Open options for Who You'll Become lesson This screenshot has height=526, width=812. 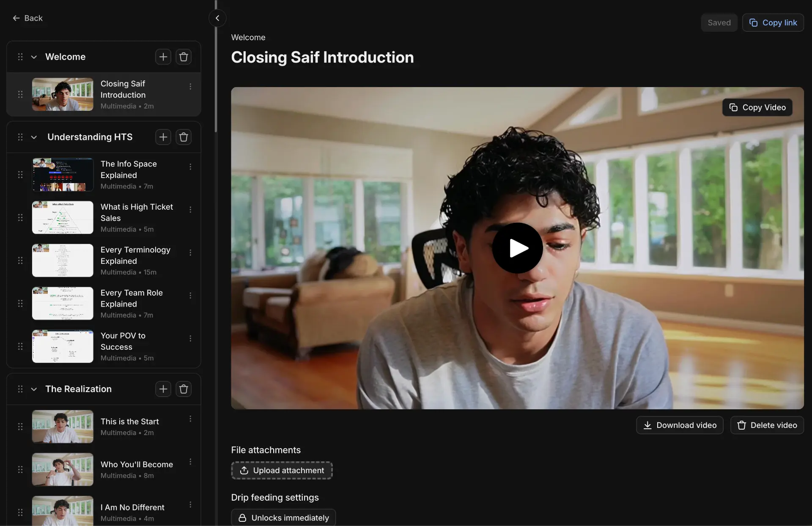[190, 461]
